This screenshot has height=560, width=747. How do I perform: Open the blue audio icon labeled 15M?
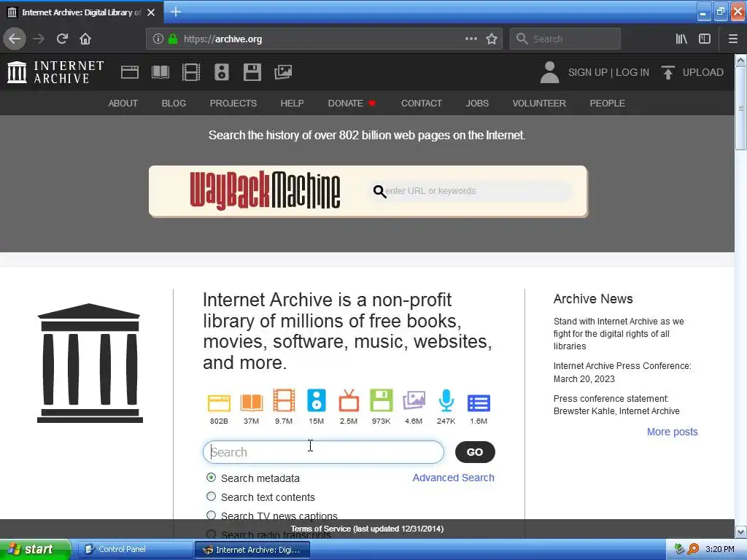317,400
